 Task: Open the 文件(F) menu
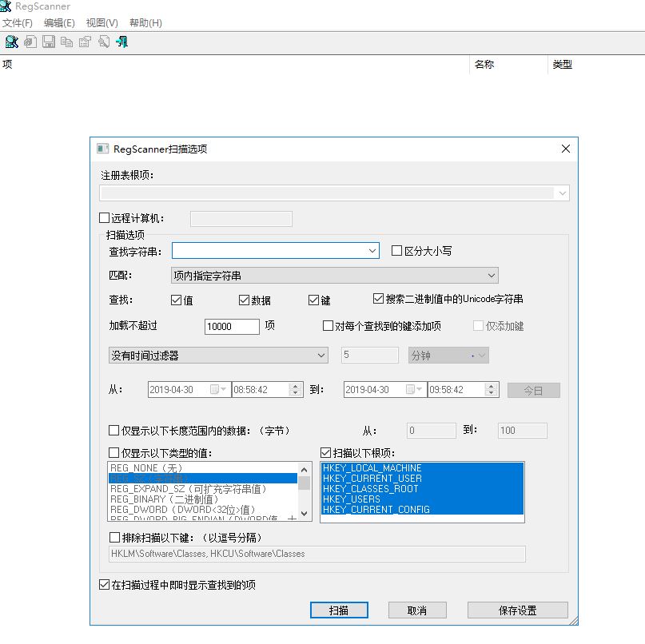click(x=18, y=23)
